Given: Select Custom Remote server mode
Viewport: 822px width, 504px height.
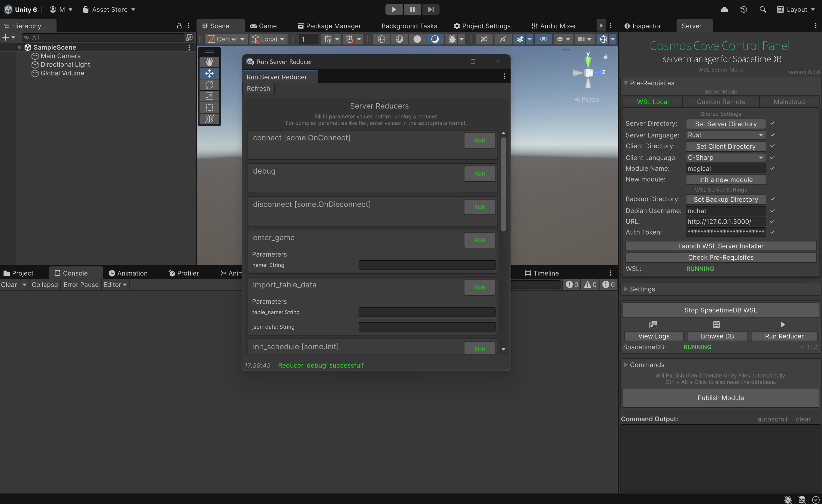Looking at the screenshot, I should 721,102.
